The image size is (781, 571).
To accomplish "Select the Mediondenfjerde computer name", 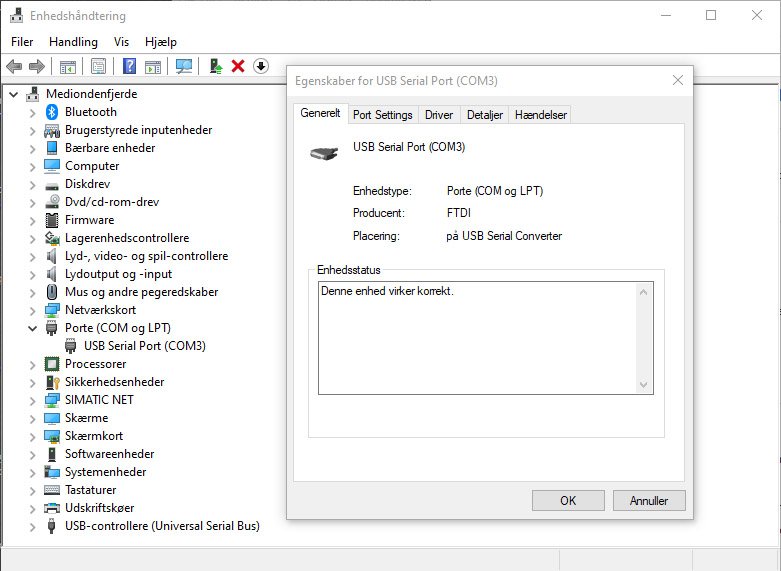I will 92,94.
